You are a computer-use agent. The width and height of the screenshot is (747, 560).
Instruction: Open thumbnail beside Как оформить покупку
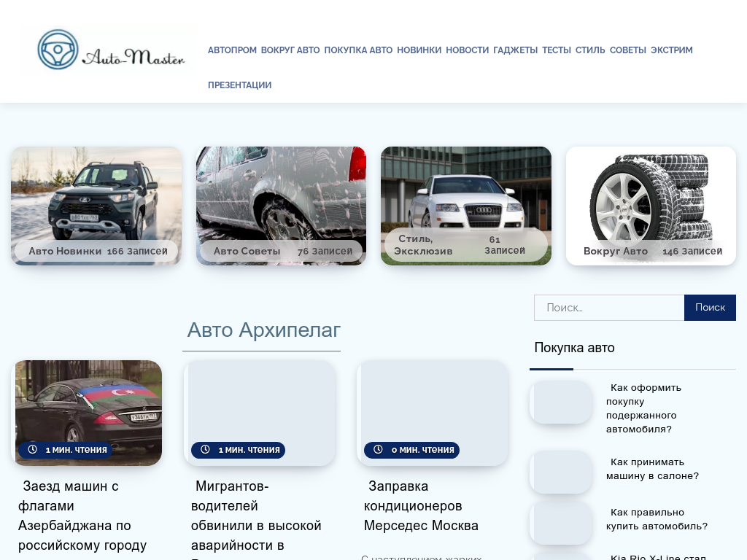(x=562, y=402)
